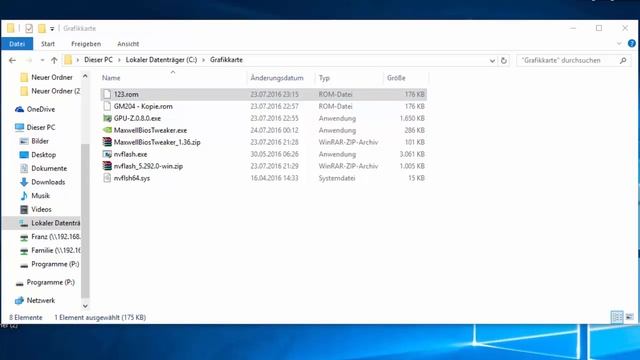Select the MaxwellBiosTweaker.exe application icon
Viewport: 640px width, 360px height.
coord(107,130)
